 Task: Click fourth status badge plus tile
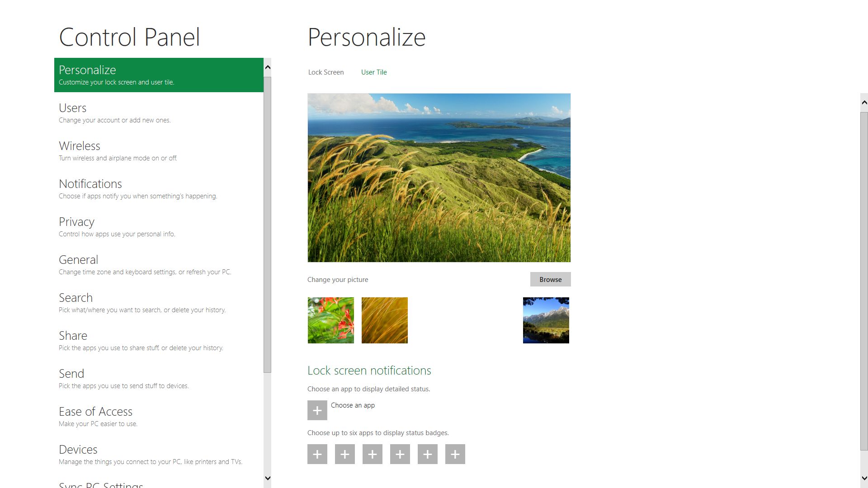tap(400, 454)
